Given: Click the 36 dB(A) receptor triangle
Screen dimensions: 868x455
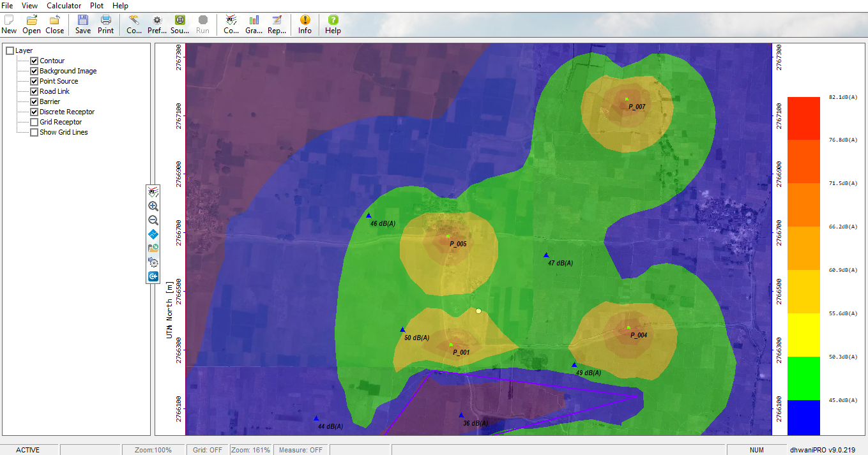Looking at the screenshot, I should 461,415.
